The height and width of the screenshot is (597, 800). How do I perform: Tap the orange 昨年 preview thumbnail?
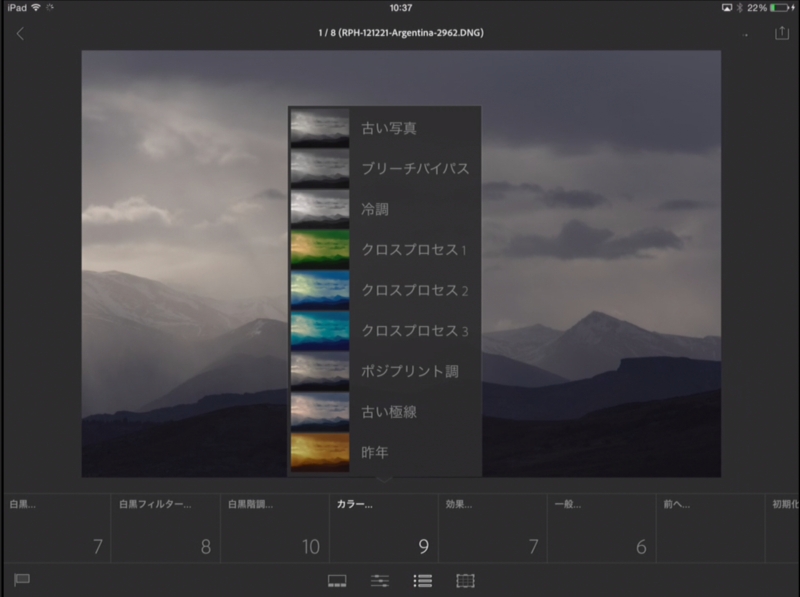tap(320, 452)
